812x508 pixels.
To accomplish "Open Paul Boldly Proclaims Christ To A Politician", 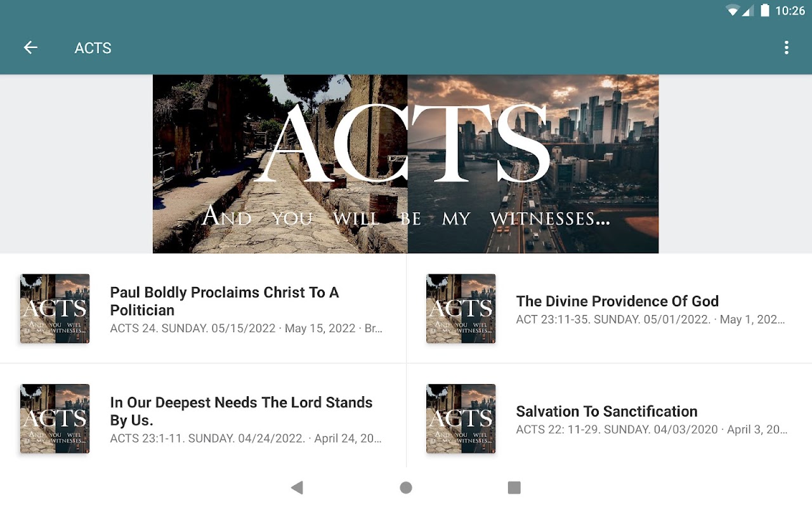I will tap(225, 301).
